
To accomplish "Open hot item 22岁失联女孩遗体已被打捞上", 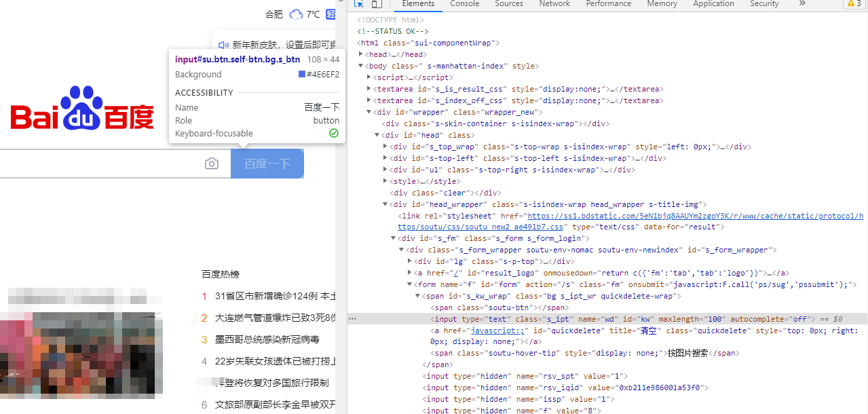I will click(x=275, y=362).
